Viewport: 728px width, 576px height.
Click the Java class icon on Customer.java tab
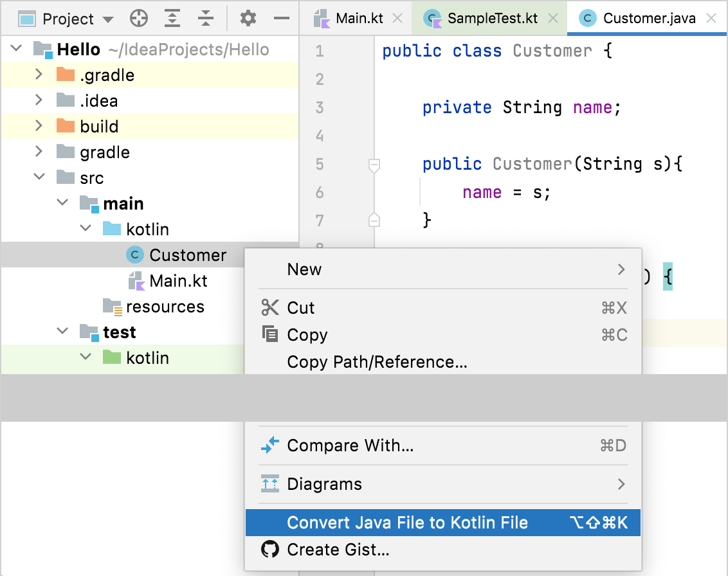click(587, 18)
